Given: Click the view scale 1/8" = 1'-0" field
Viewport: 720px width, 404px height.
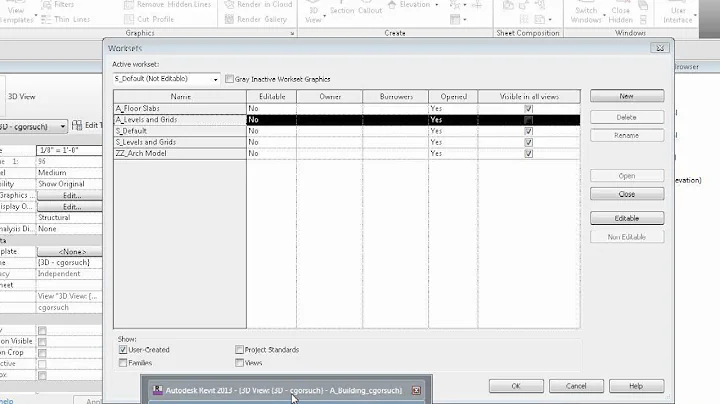Looking at the screenshot, I should (x=69, y=150).
